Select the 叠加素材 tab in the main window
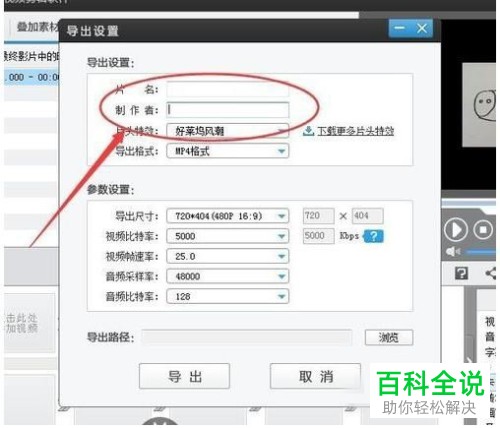The height and width of the screenshot is (428, 500). coord(37,27)
